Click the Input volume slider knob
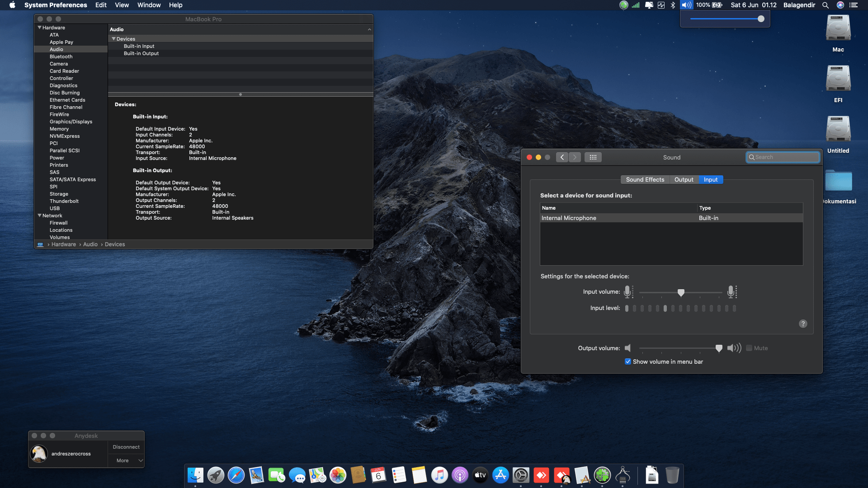868x488 pixels. point(681,292)
